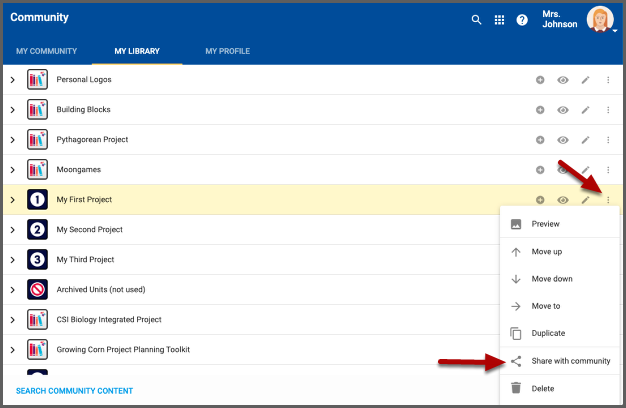626x408 pixels.
Task: Select Share with community from context menu
Action: 570,361
